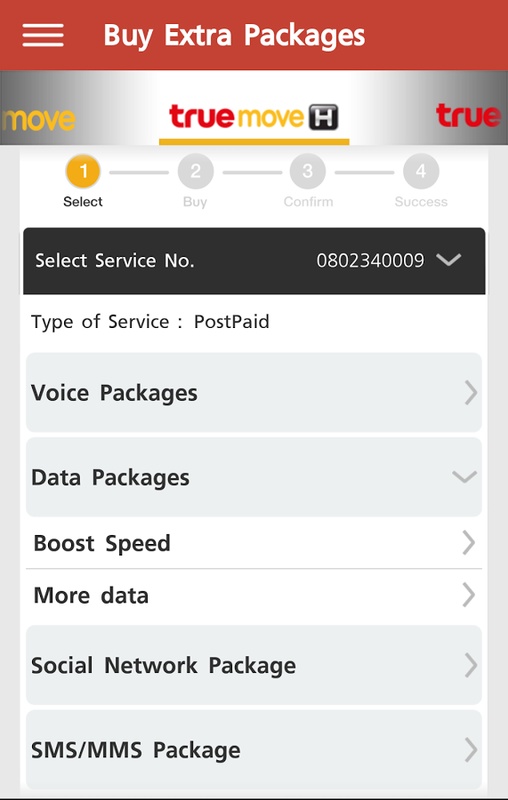Open Voice Packages chevron arrow
The width and height of the screenshot is (508, 800).
pos(471,393)
